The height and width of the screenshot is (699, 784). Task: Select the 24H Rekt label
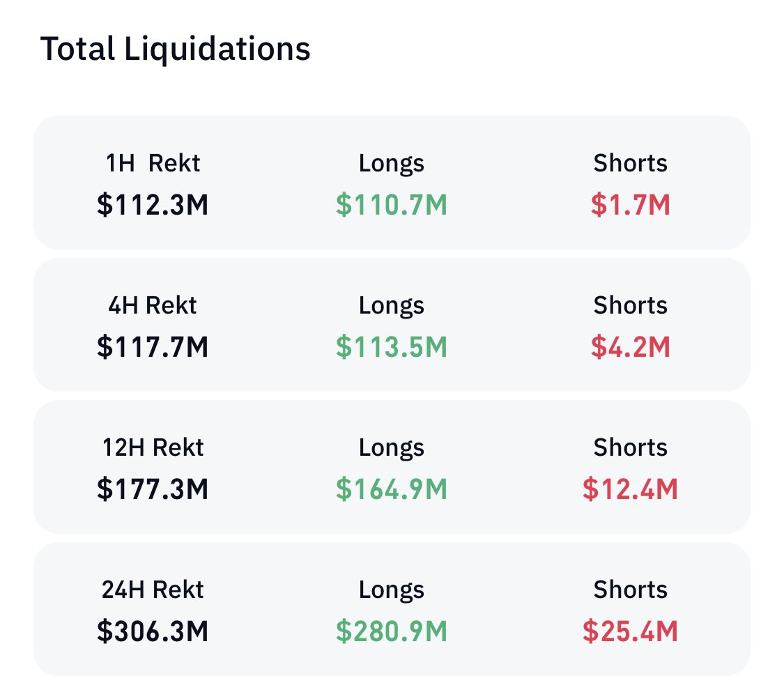pos(153,589)
